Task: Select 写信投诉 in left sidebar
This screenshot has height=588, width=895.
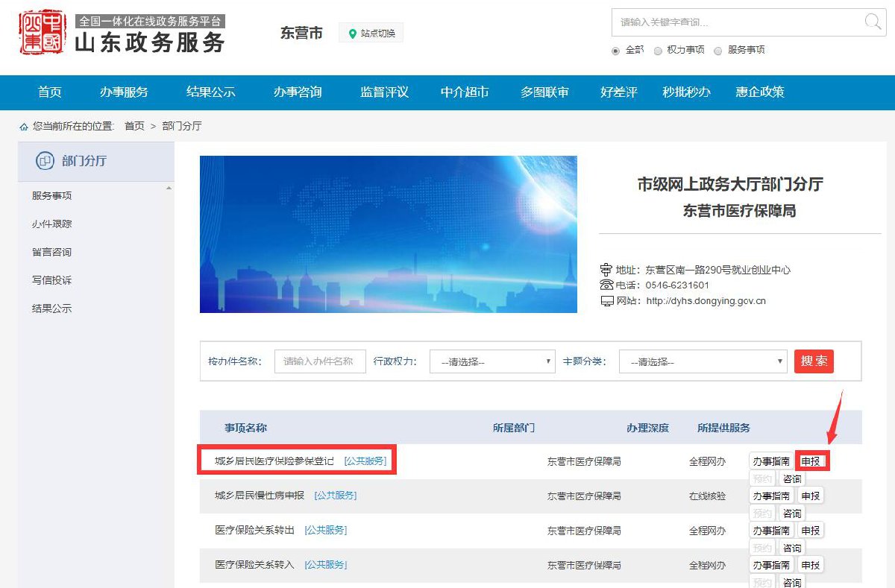Action: pyautogui.click(x=51, y=280)
